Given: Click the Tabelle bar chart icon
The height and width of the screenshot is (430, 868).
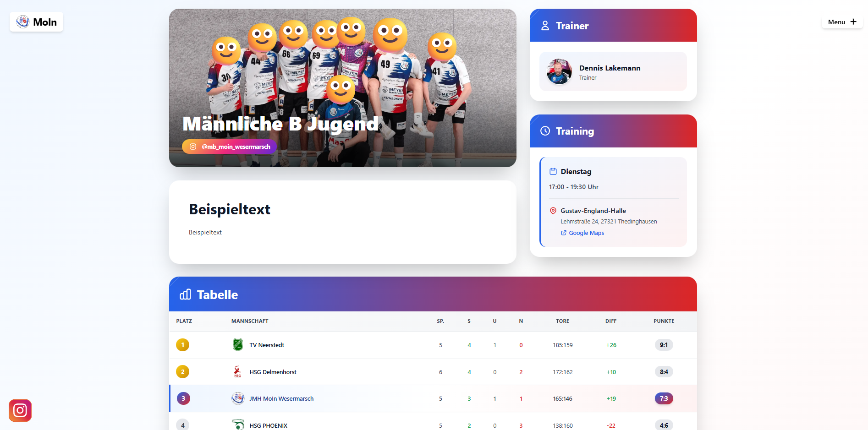Looking at the screenshot, I should (x=185, y=294).
